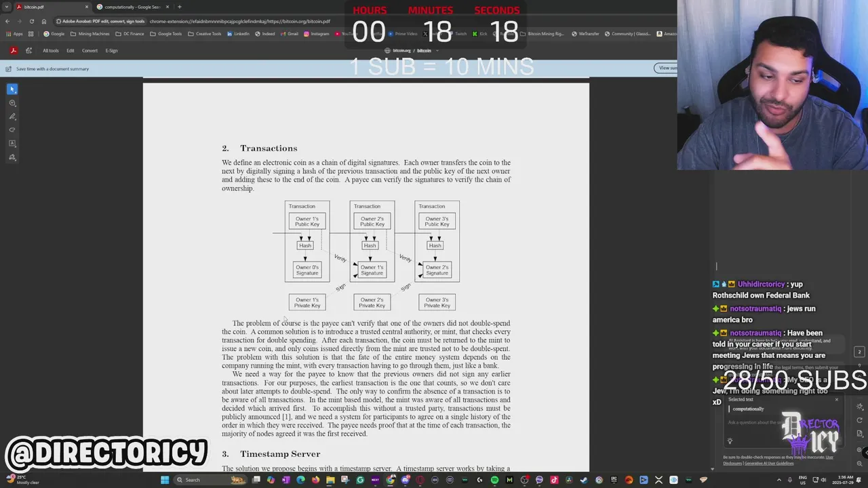This screenshot has height=488, width=868.
Task: Select the highlighter pen tool
Action: click(x=12, y=117)
